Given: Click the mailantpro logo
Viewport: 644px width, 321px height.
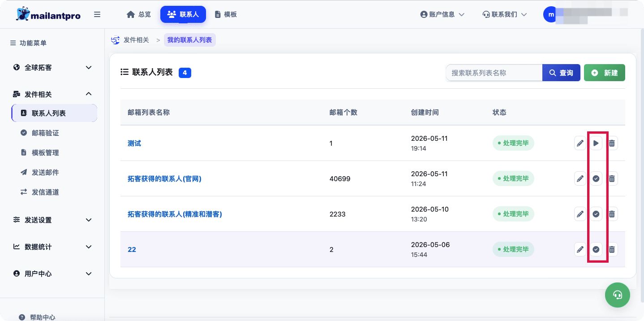Looking at the screenshot, I should pos(48,14).
